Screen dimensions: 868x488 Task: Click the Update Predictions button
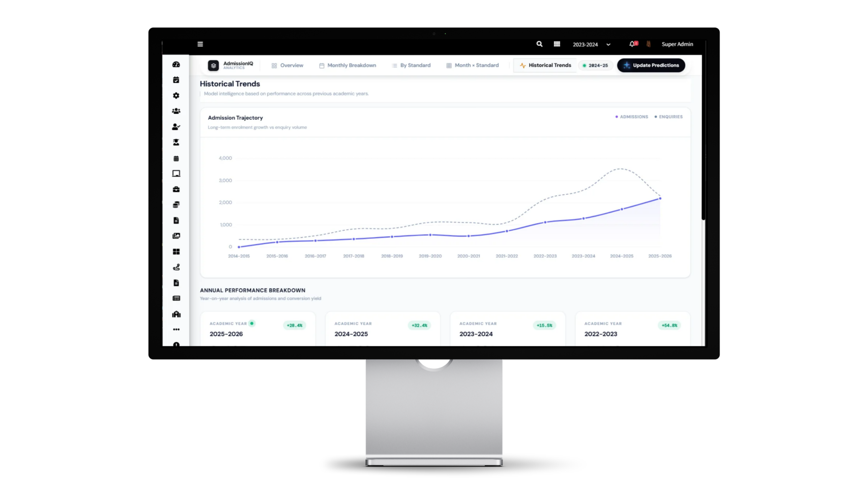[651, 65]
